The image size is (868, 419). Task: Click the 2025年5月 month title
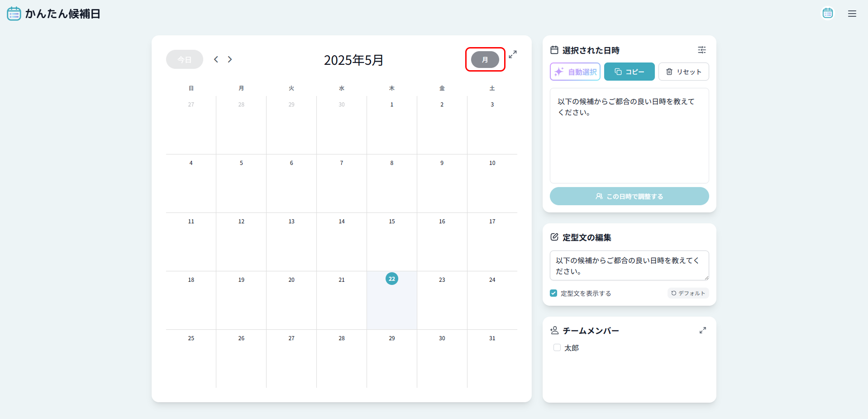[354, 60]
